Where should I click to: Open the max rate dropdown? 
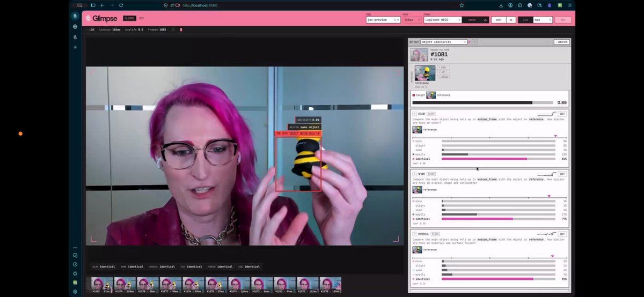point(541,19)
